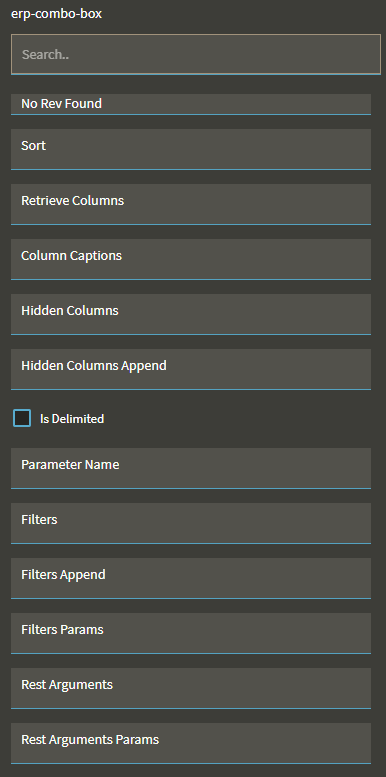Select the No Rev Found field
The image size is (386, 777).
[191, 105]
